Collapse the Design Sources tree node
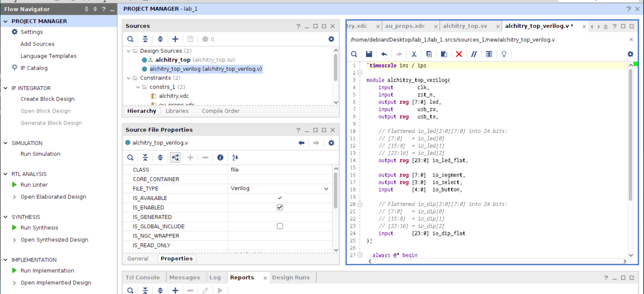 coord(129,51)
